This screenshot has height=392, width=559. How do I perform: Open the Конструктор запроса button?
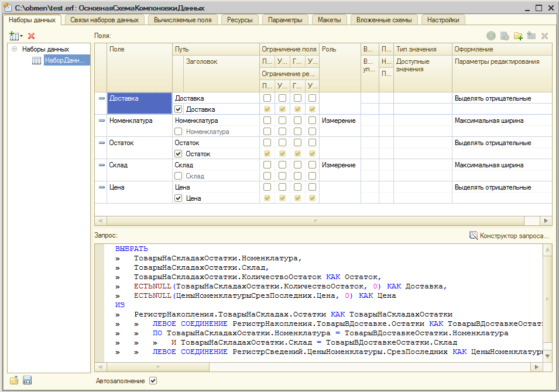click(x=509, y=236)
